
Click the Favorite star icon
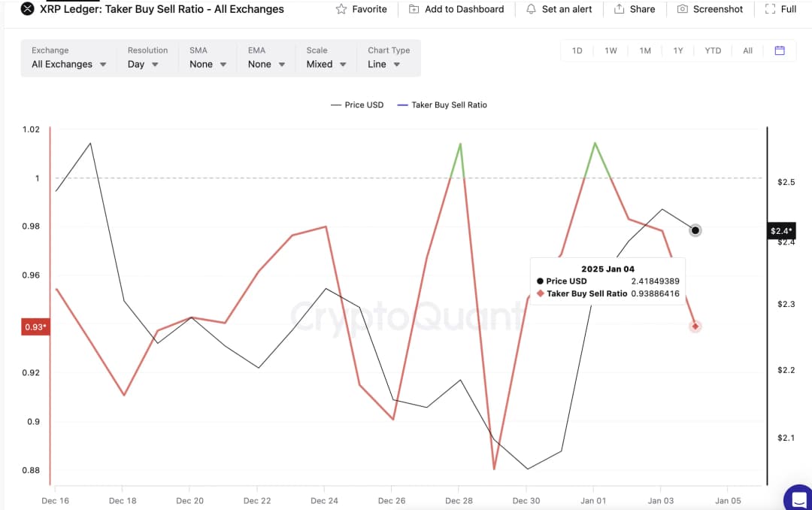341,9
